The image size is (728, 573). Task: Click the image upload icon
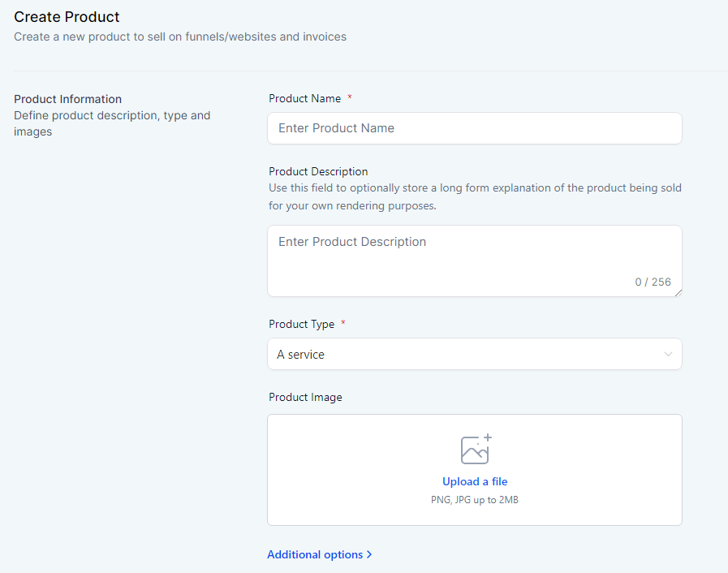click(476, 449)
